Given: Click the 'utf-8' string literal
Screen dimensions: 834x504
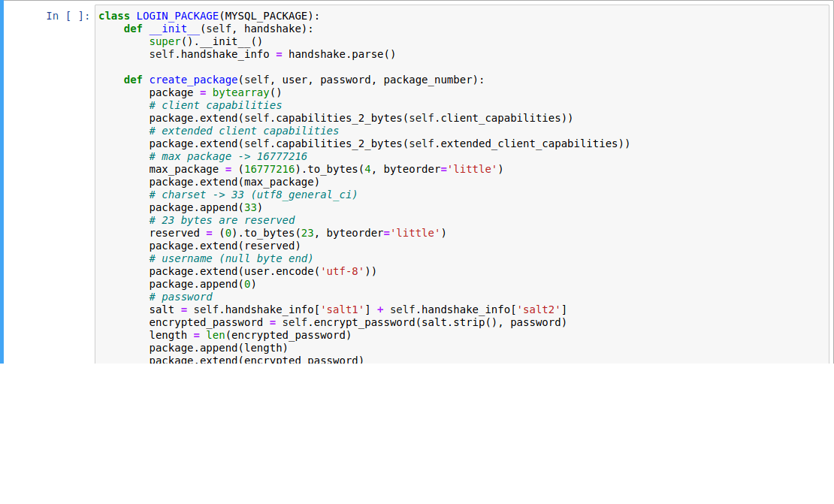Looking at the screenshot, I should point(342,271).
